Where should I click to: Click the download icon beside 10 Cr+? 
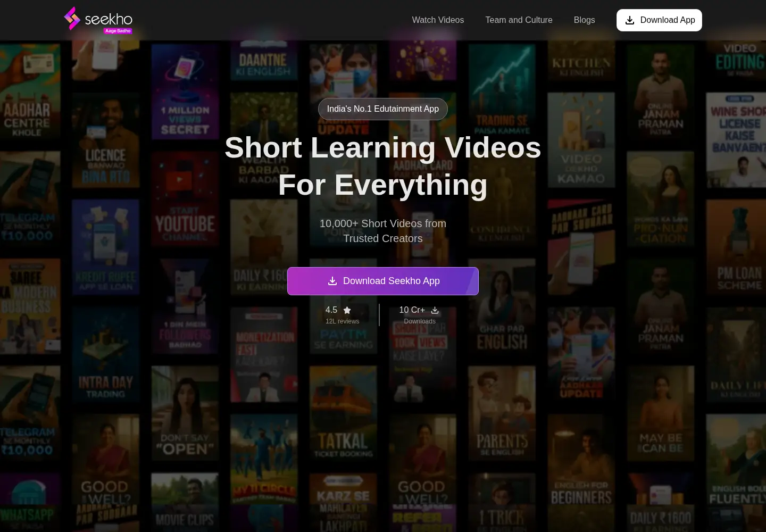435,310
